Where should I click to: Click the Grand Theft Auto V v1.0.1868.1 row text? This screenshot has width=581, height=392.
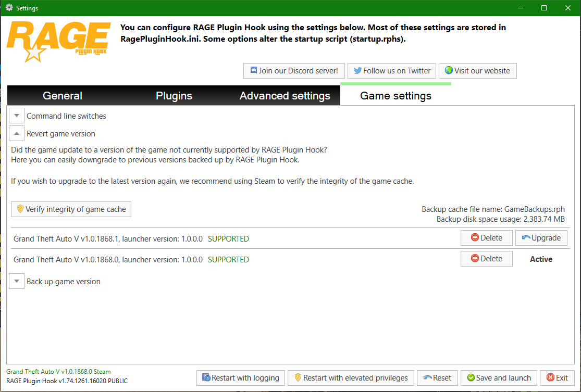(108, 239)
